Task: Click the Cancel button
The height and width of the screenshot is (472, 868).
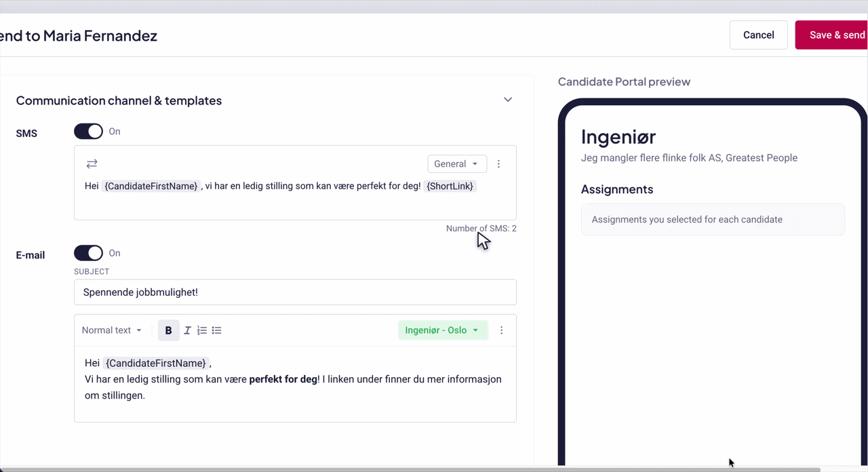Action: click(x=758, y=35)
